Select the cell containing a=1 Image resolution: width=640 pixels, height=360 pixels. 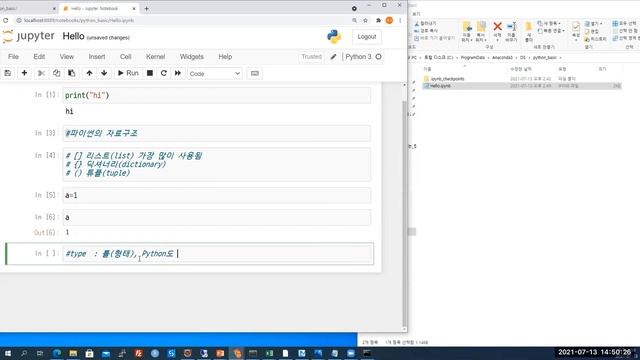(x=217, y=195)
